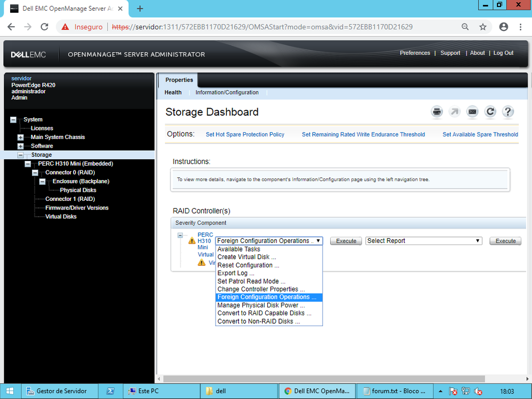Expand the Software tree node
The height and width of the screenshot is (399, 532).
tap(21, 146)
